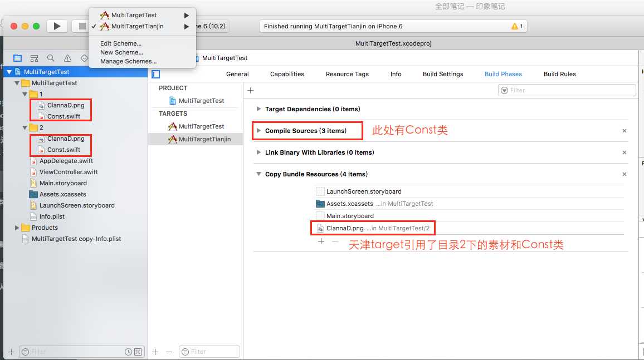
Task: Expand Compile Sources section
Action: point(258,131)
